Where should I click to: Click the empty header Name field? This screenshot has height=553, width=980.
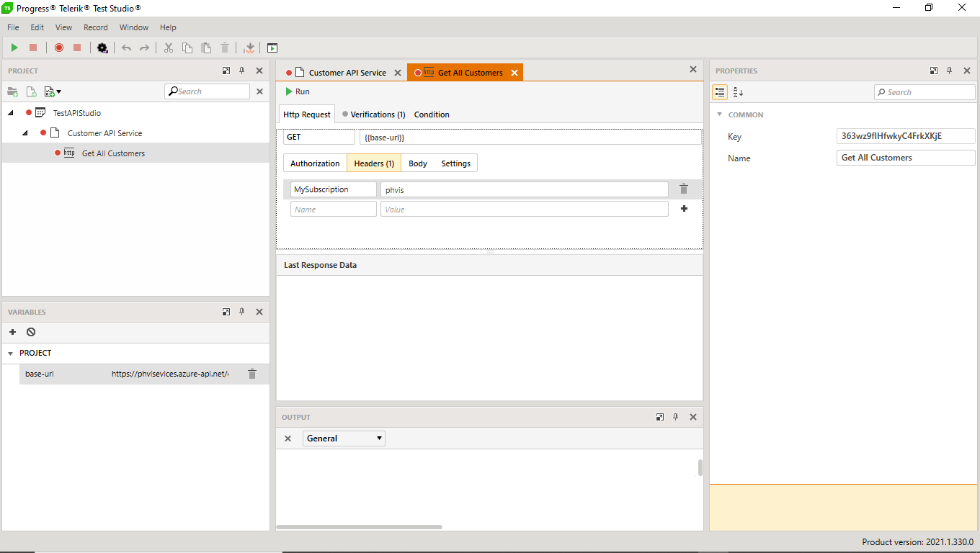coord(334,209)
